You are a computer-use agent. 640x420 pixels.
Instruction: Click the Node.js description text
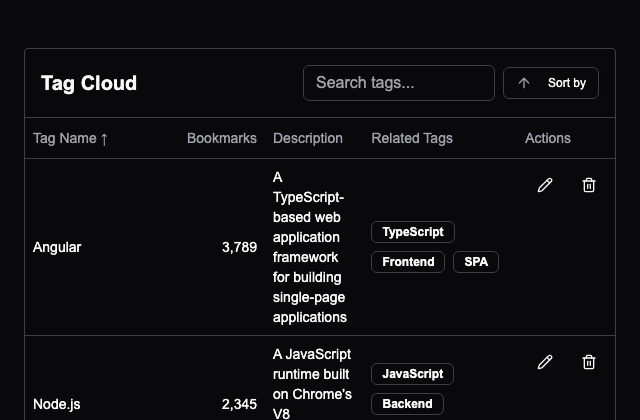(312, 384)
